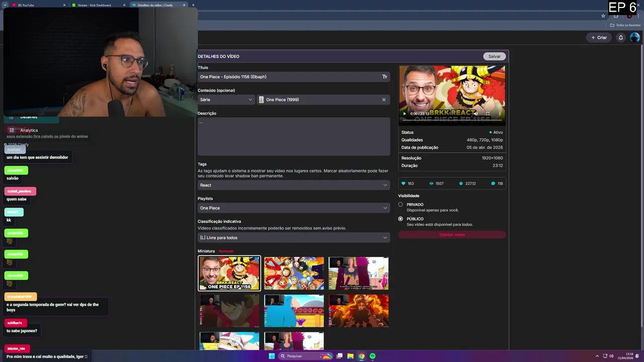Select the BRKK React One Piece EP 1156 thumbnail

coord(229,274)
